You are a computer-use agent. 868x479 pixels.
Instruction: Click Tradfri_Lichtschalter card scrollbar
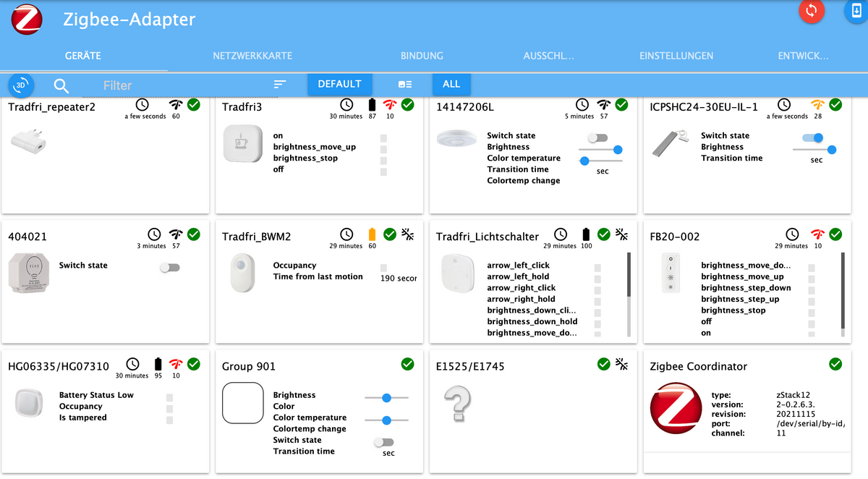coord(629,294)
